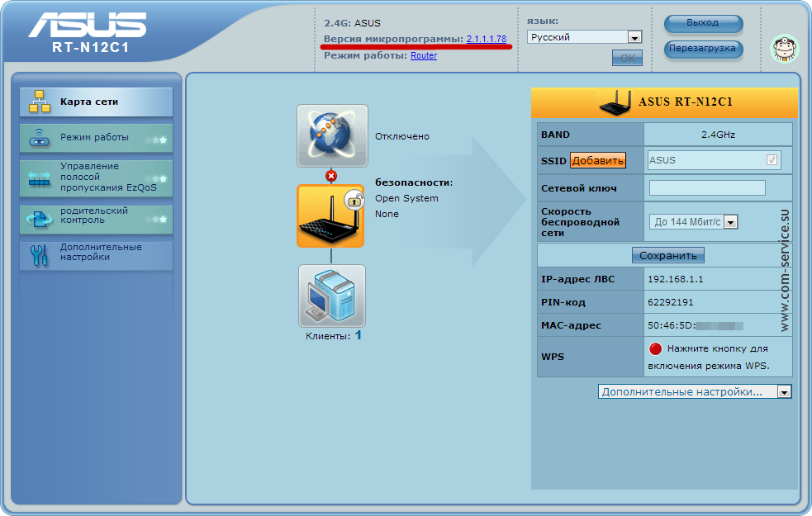Click the Сохранить save button
This screenshot has height=516, width=812.
(668, 255)
